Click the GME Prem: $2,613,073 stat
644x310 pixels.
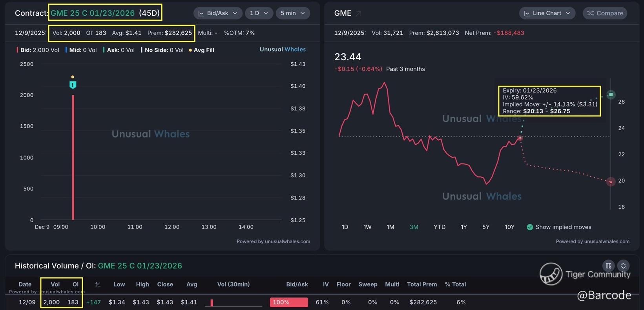(x=434, y=33)
